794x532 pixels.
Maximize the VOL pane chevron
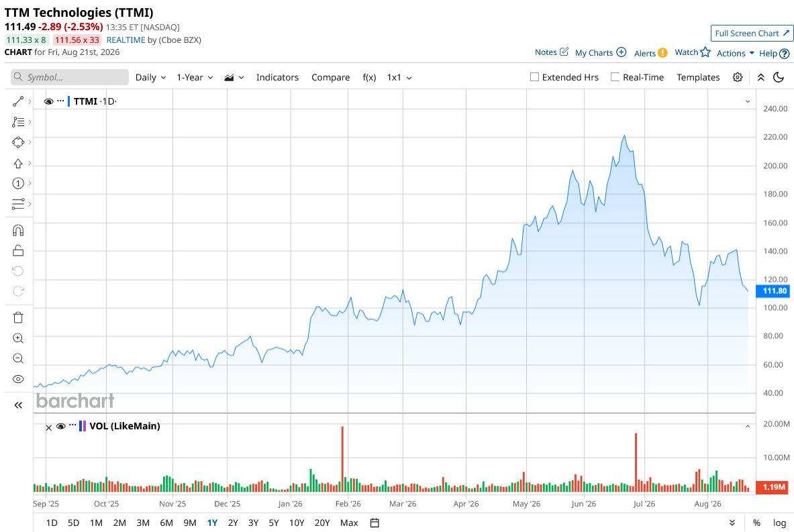(x=748, y=427)
